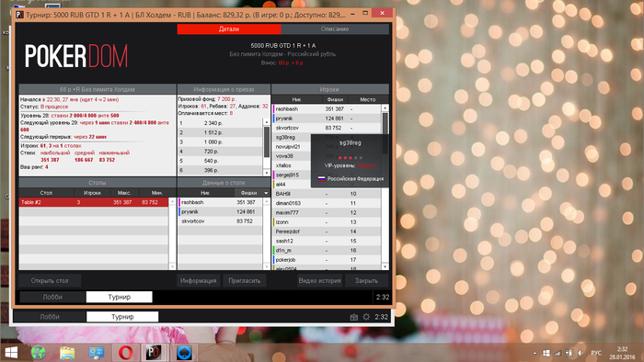Open the volume speaker tray icon
The height and width of the screenshot is (362, 644).
point(581,353)
